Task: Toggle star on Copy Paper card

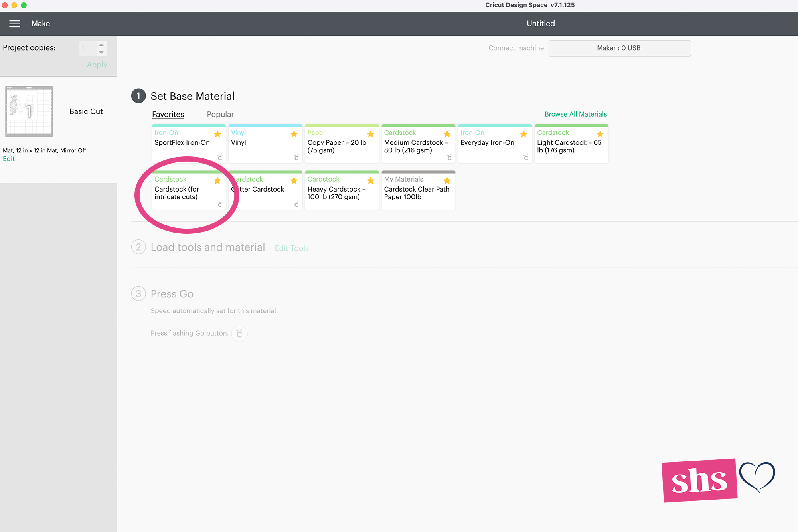Action: (371, 134)
